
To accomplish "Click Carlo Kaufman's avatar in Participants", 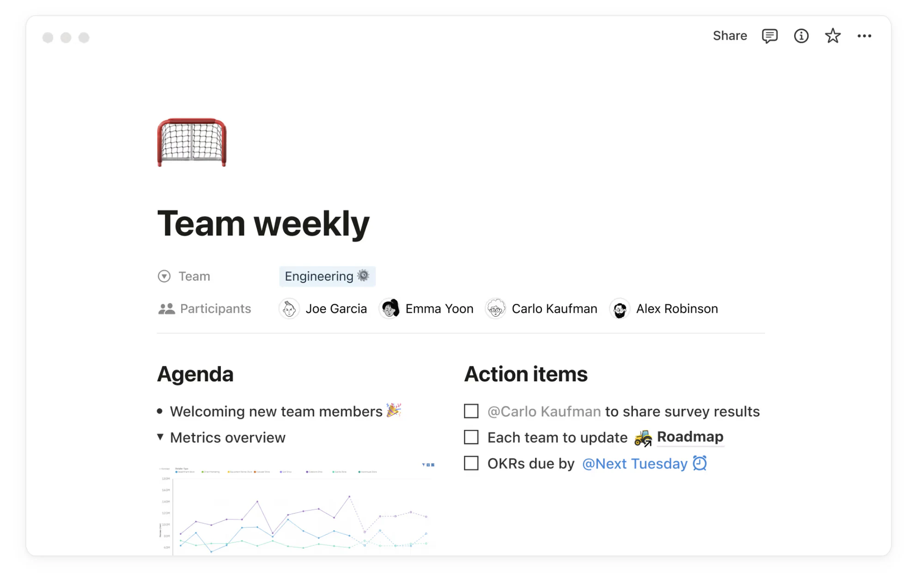I will tap(496, 308).
